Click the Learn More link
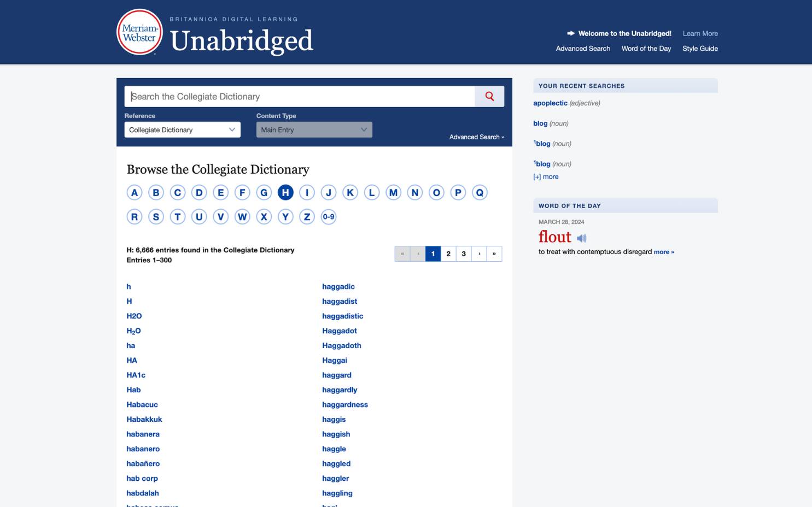The image size is (812, 507). point(700,33)
